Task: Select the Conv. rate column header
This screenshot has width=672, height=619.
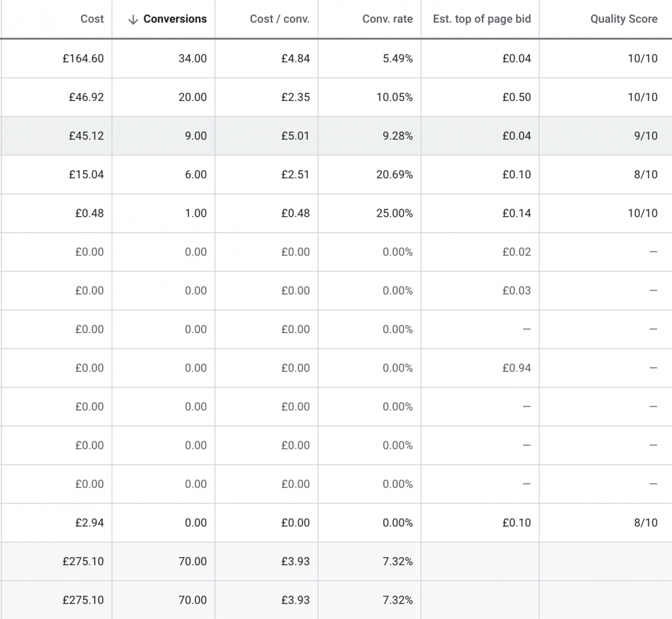Action: pos(387,19)
